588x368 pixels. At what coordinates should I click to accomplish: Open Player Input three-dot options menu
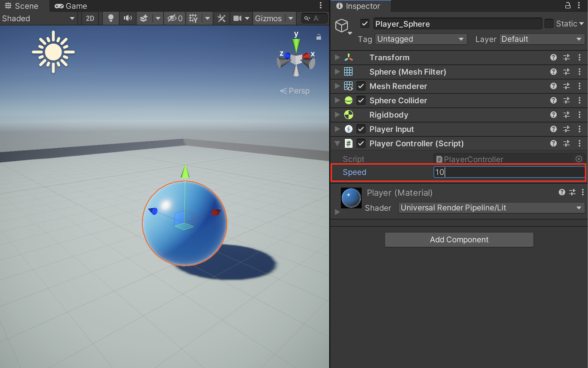[x=580, y=129]
